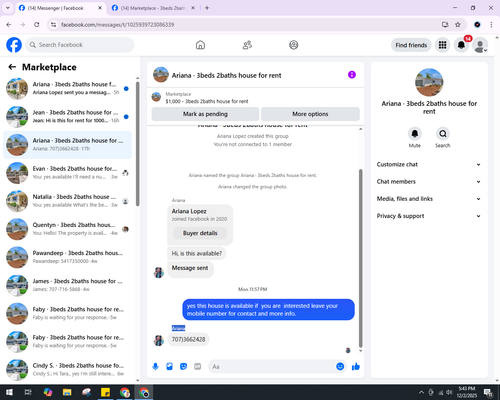
Task: Open the Friends icon in top navigation
Action: [x=247, y=45]
